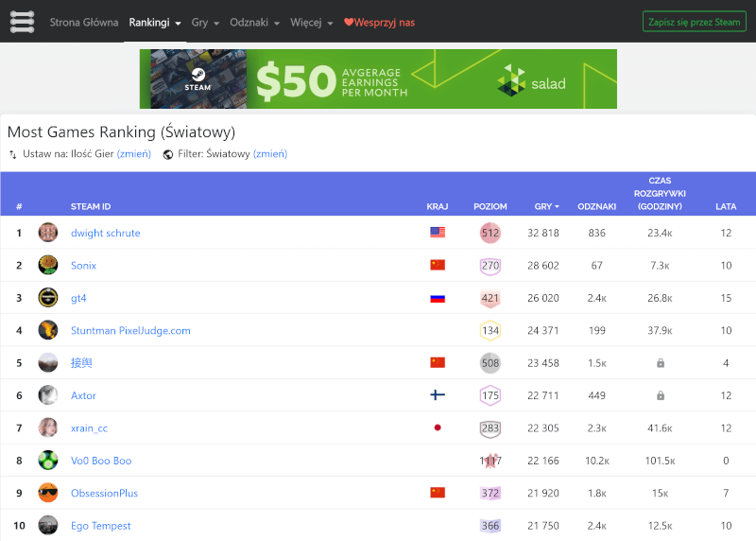Click the Finland flag in Axtor's row
756x541 pixels.
coord(438,395)
